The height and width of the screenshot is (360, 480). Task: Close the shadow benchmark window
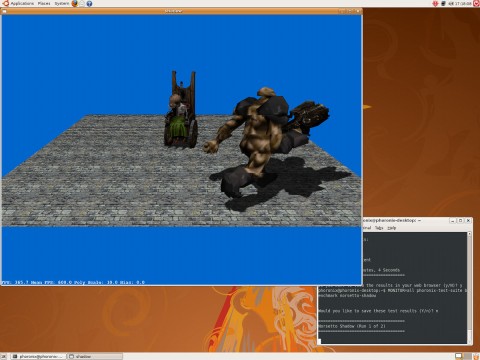(358, 11)
